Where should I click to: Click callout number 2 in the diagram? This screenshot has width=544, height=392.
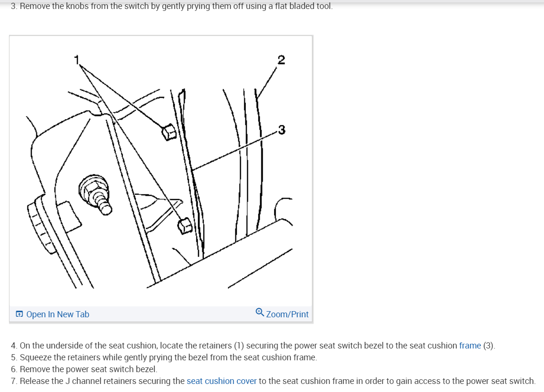pos(281,60)
